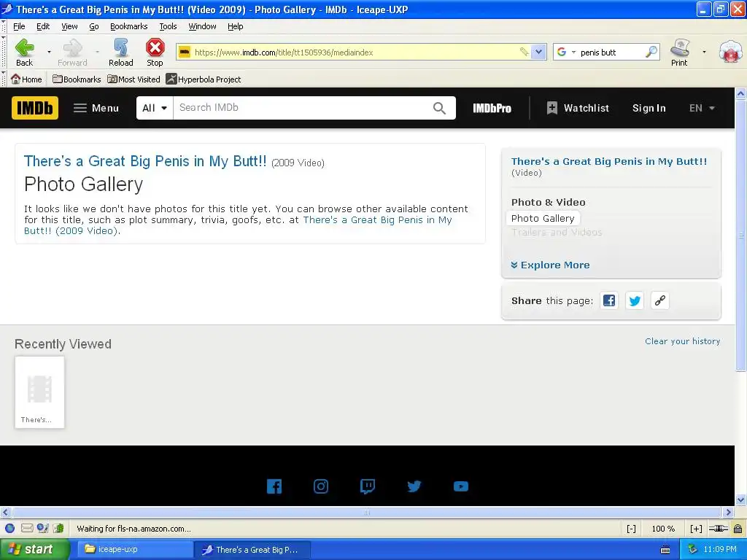Open the URL bar history dropdown
The image size is (747, 560).
538,52
